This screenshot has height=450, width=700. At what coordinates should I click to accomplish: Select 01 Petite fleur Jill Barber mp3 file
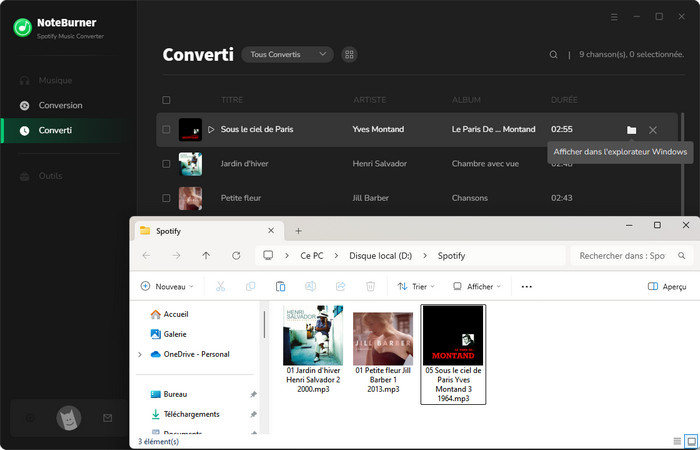click(383, 353)
